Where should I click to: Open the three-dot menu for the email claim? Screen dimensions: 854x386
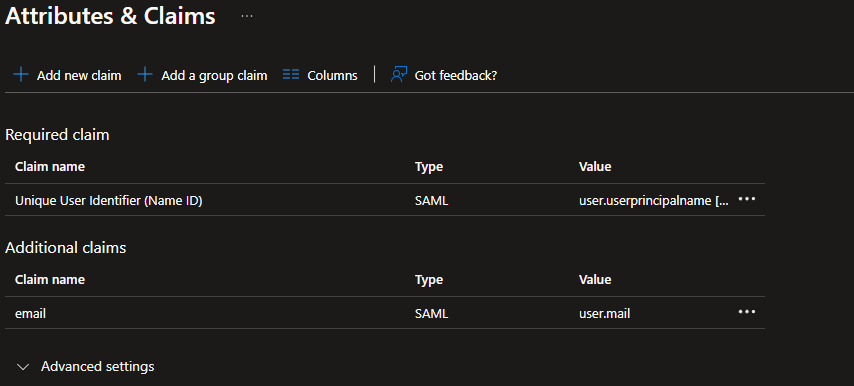point(747,312)
